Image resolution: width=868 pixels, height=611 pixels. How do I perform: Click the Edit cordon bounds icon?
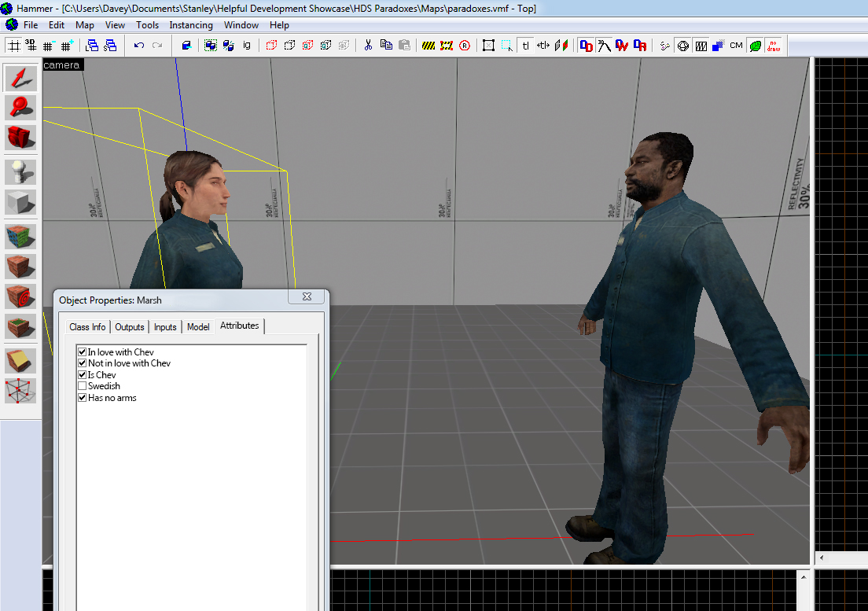click(447, 46)
